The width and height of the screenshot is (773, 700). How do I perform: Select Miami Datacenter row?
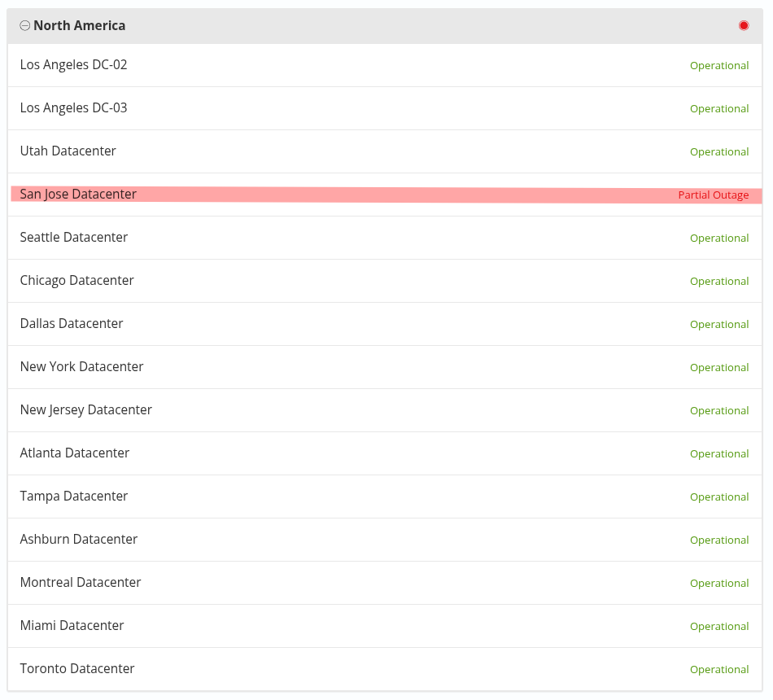(x=72, y=626)
